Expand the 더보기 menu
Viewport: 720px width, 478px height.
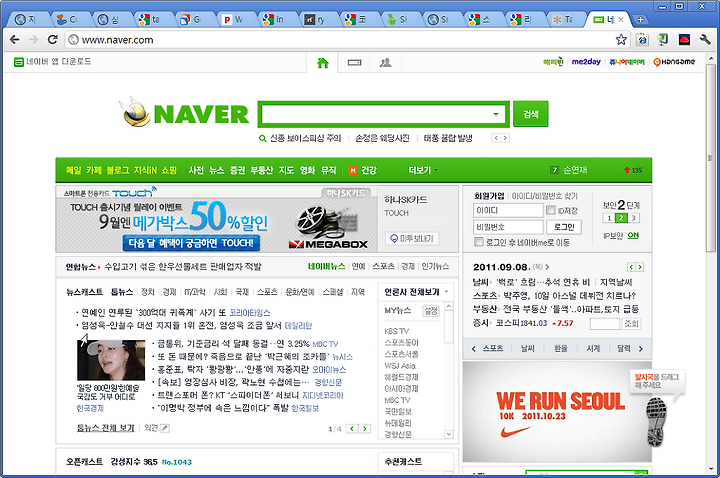tap(423, 170)
